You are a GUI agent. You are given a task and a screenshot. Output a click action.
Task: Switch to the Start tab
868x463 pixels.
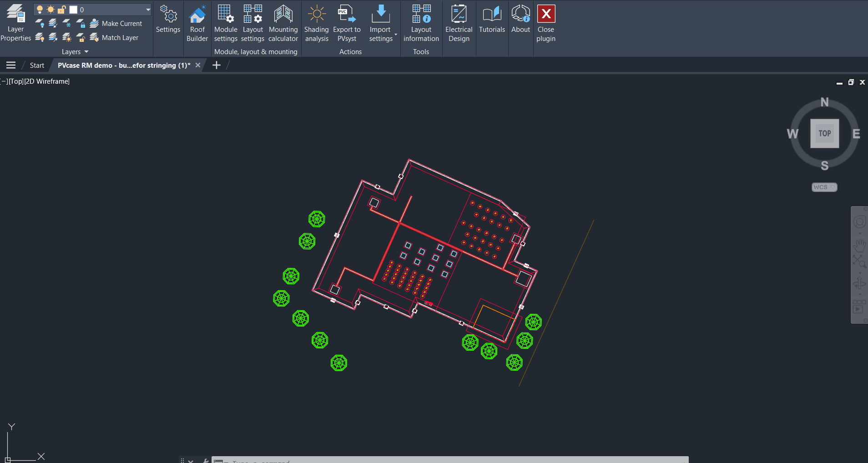37,65
